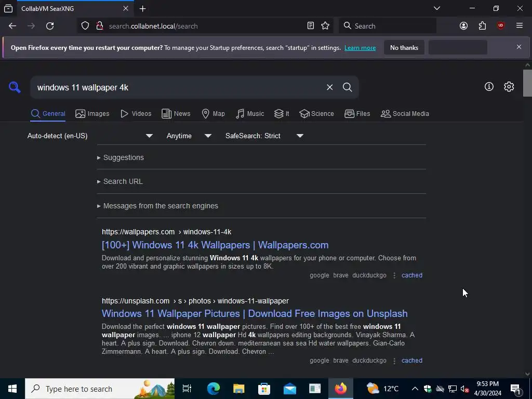Open Firefox account icon
532x399 pixels.
[463, 26]
